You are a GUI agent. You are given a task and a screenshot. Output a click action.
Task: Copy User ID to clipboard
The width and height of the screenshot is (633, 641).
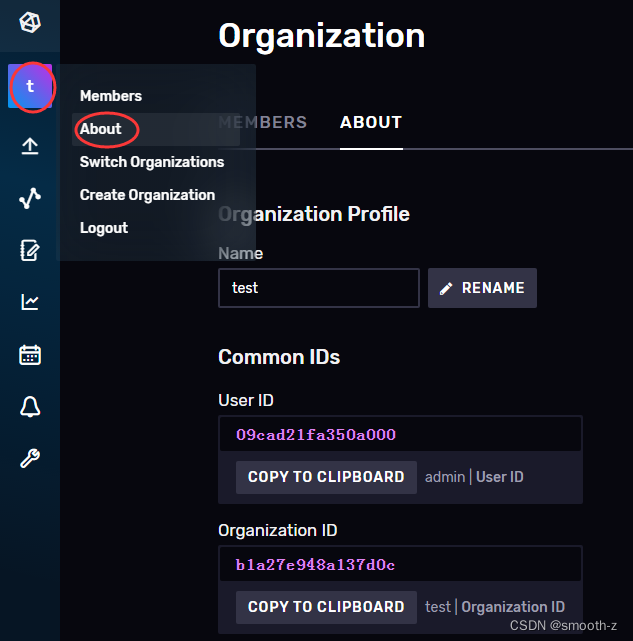point(326,477)
